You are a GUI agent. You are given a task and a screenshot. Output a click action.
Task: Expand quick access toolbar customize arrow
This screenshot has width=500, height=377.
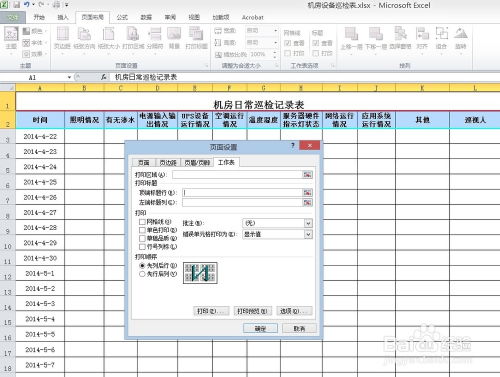tap(67, 5)
